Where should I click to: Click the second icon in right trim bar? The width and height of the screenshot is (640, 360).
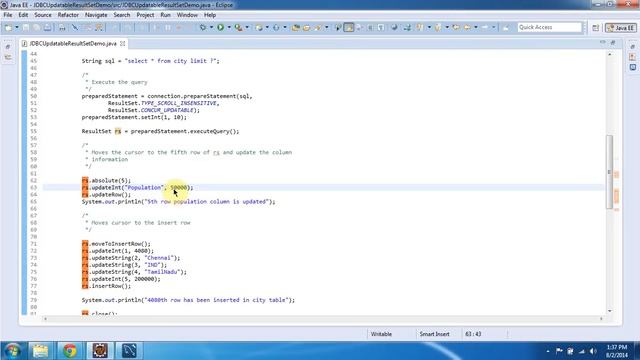(x=633, y=57)
